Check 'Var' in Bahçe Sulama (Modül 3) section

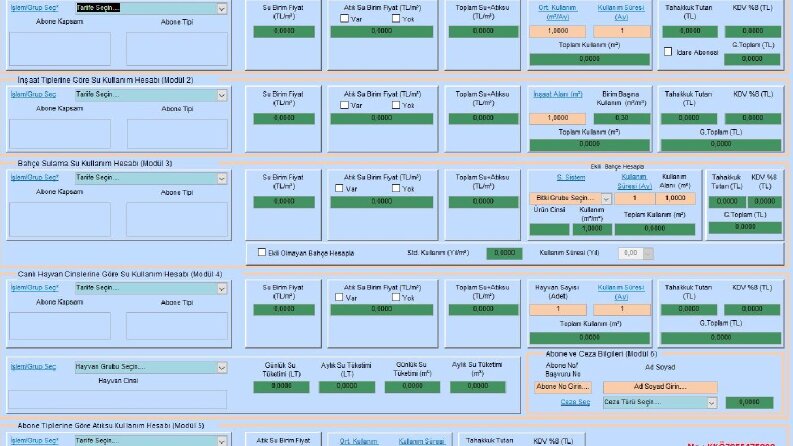pyautogui.click(x=339, y=188)
